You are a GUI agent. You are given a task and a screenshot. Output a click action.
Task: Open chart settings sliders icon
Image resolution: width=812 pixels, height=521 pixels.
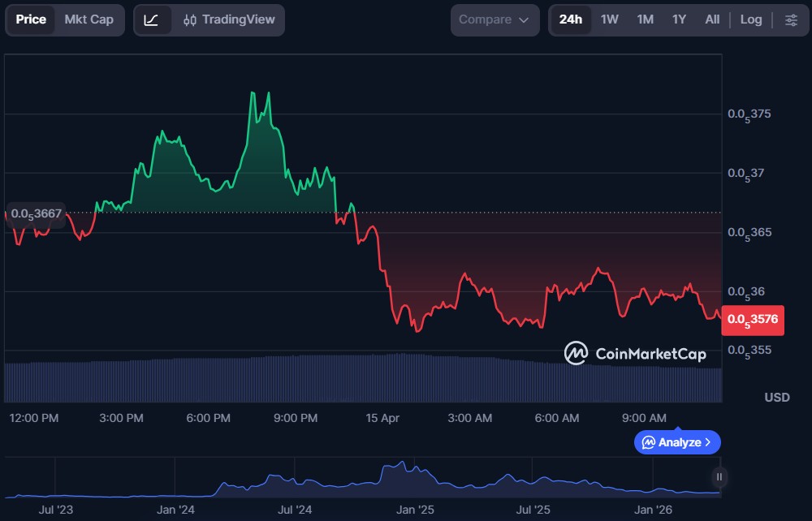pos(791,19)
